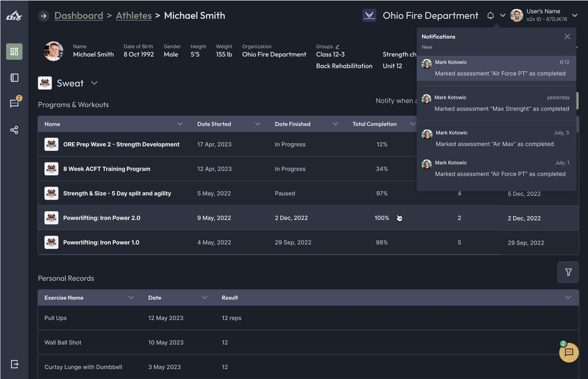
Task: Click 29 Sep, 2022 date finished cell
Action: point(293,242)
